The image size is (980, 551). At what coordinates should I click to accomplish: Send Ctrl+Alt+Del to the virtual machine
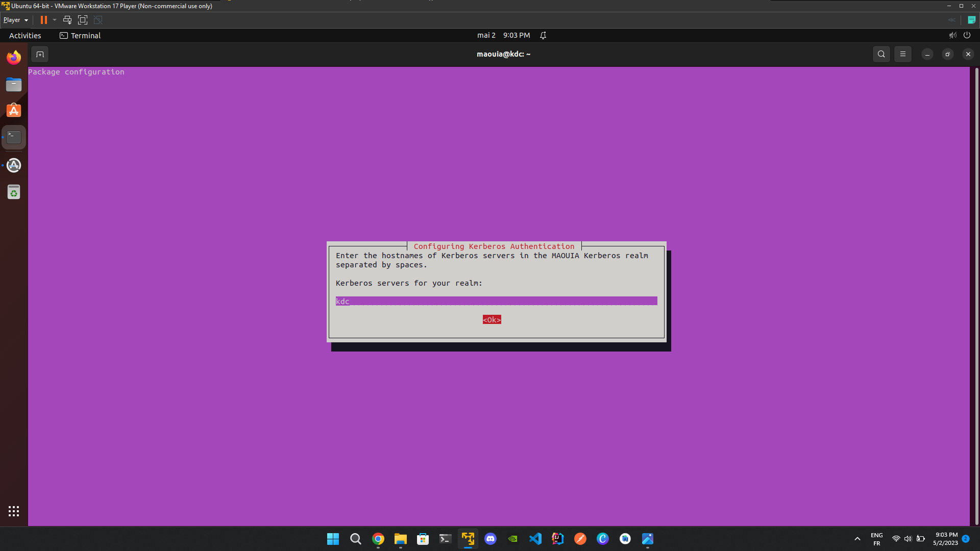67,20
